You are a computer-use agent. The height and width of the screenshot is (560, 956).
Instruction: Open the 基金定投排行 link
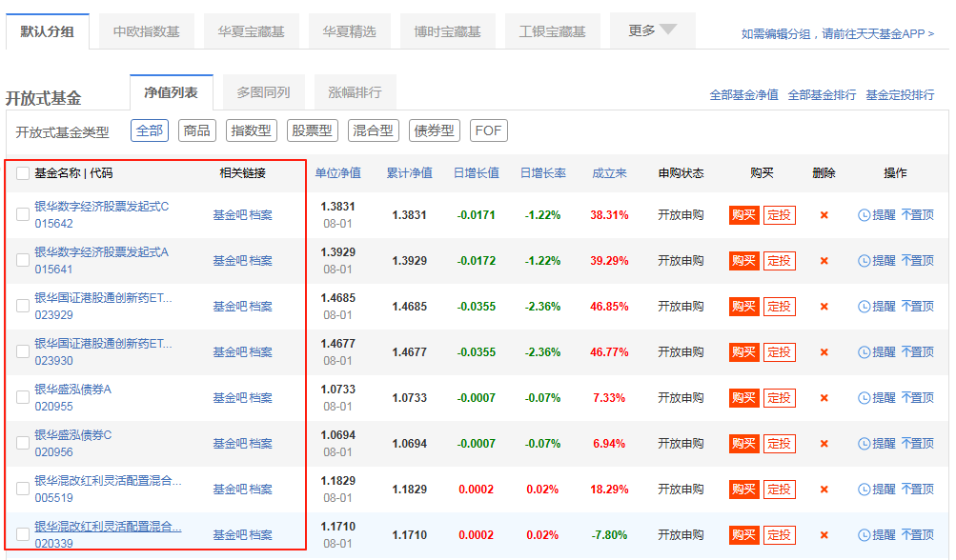click(x=900, y=95)
